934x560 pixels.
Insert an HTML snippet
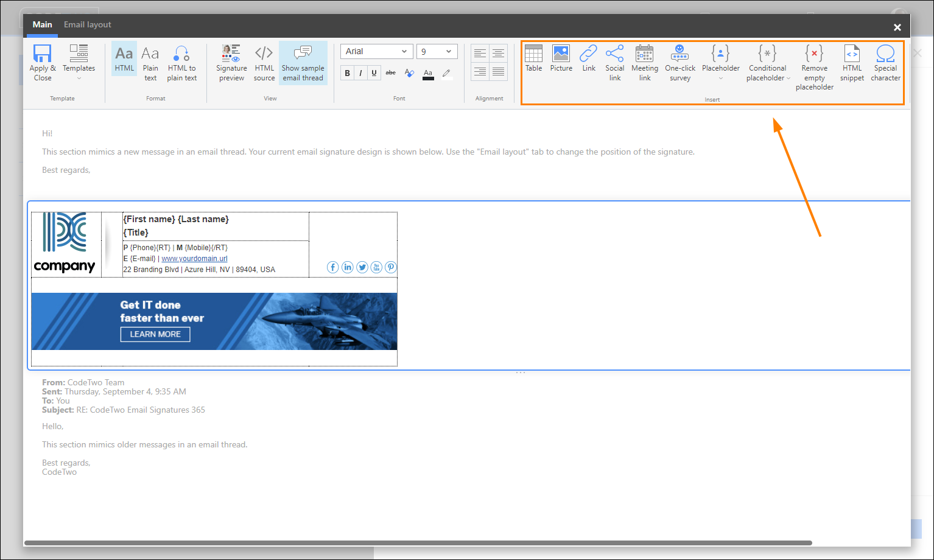[852, 63]
